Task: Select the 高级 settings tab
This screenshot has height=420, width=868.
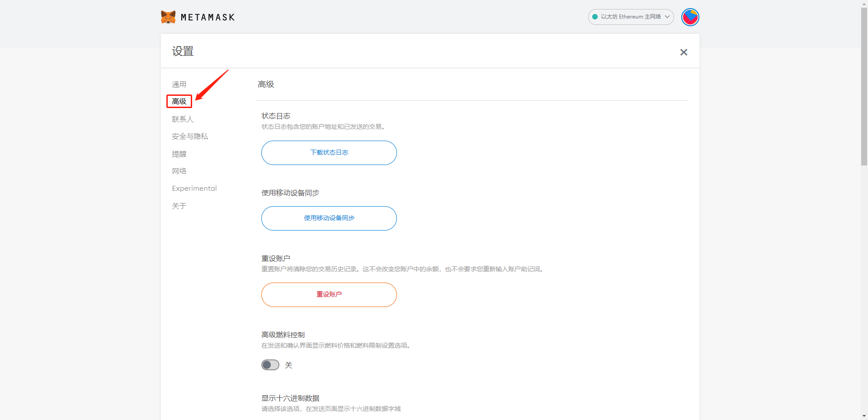Action: pos(179,102)
